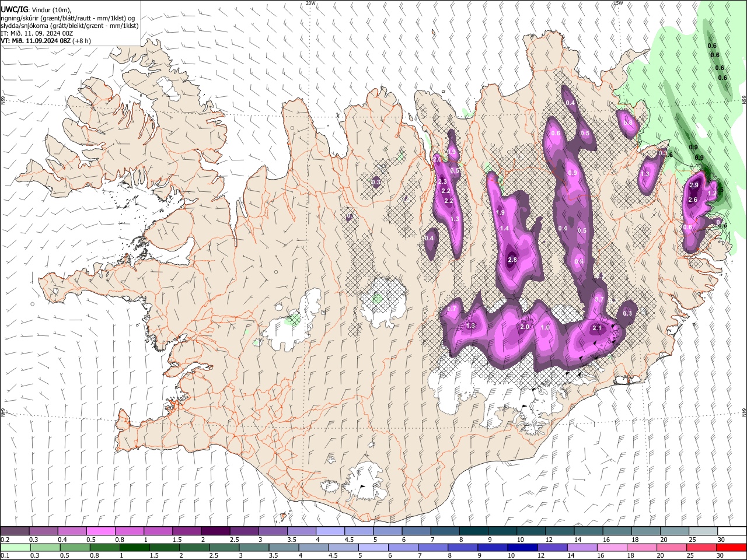The image size is (747, 560).
Task: Click the '2.1' precipitation value on the map
Action: point(597,328)
